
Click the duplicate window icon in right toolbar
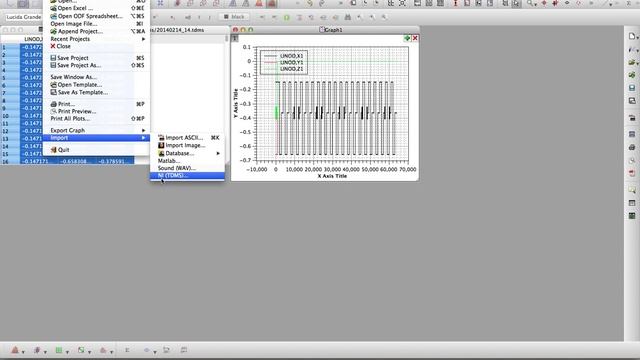pos(632,100)
